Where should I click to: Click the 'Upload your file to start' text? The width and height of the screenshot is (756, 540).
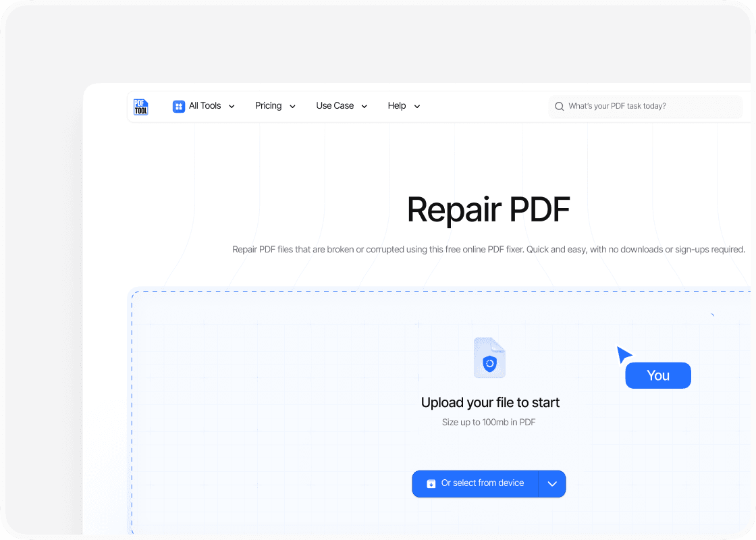click(x=490, y=403)
